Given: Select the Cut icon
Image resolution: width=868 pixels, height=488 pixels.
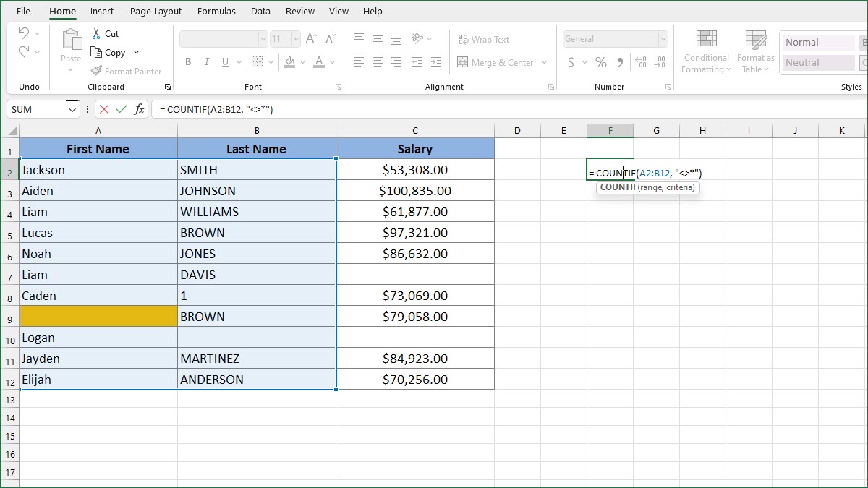Looking at the screenshot, I should [x=95, y=33].
